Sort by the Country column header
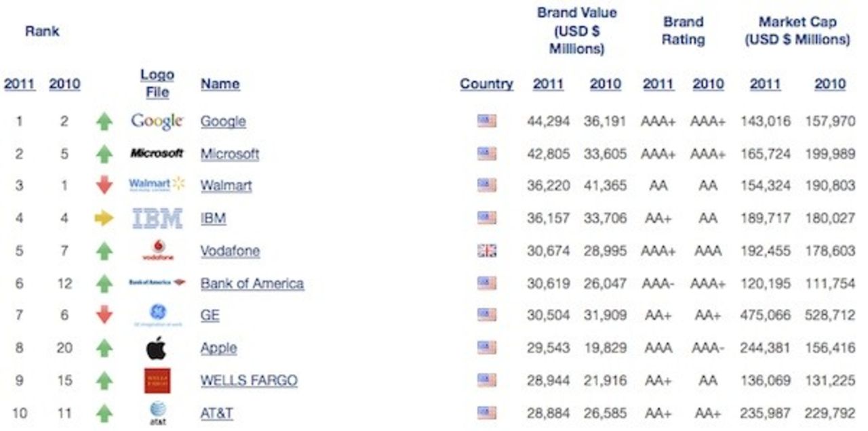 click(486, 84)
